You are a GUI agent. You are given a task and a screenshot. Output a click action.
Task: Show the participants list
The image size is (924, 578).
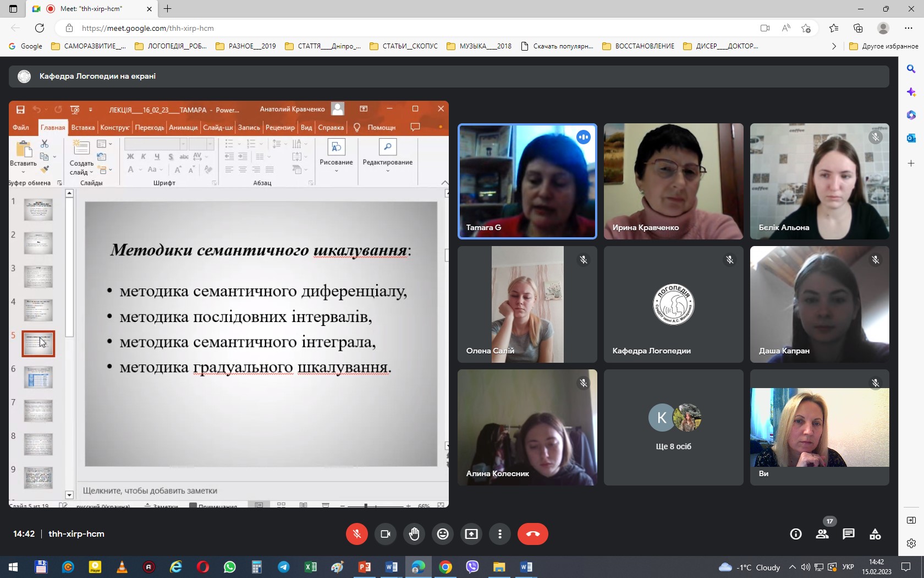822,534
